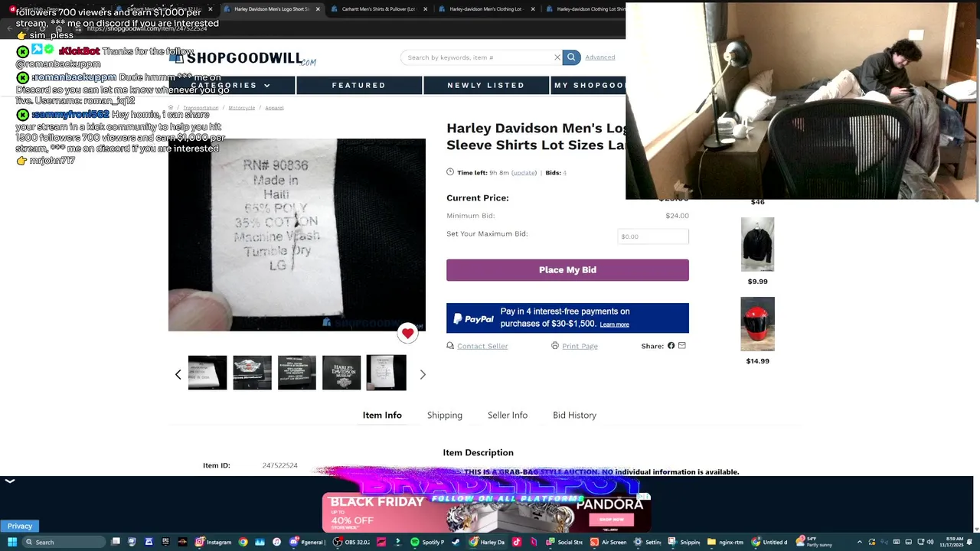Open the $14.99 red helmet item

[757, 324]
